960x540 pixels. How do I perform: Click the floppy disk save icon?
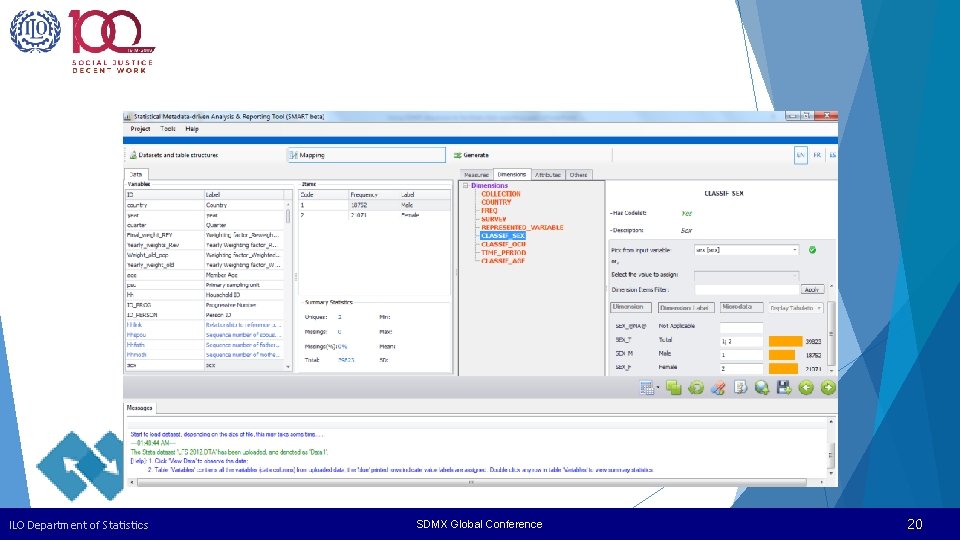point(784,388)
